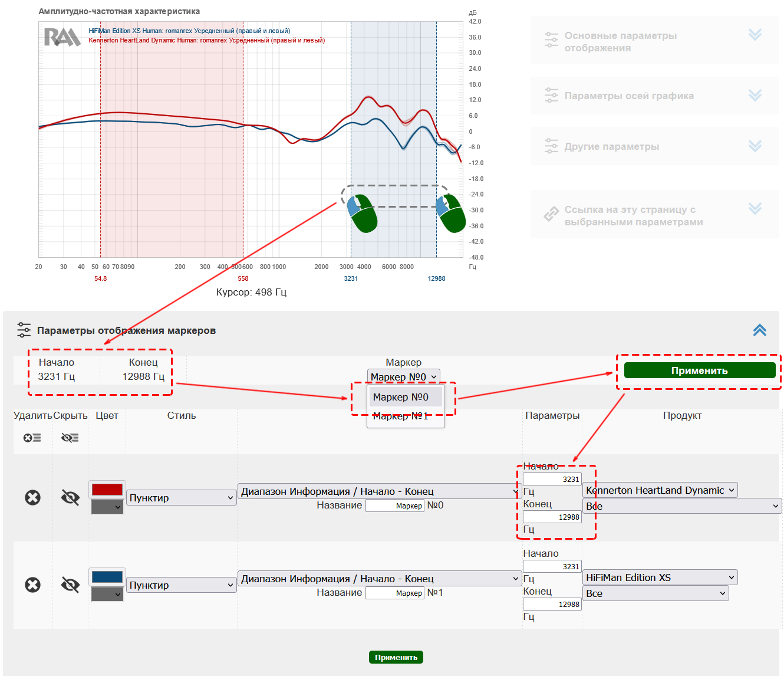Click the Курсор: 498 Гц readout
Screen dimensions: 784x676
click(x=251, y=292)
